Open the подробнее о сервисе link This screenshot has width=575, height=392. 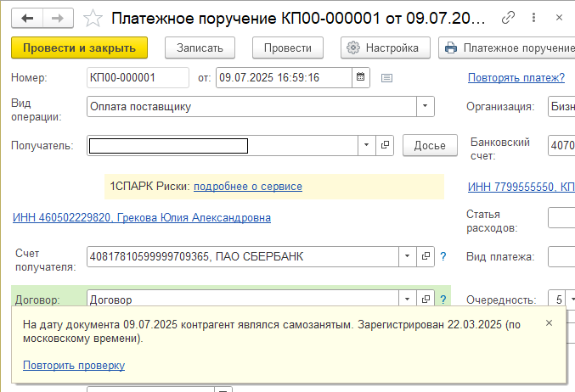(x=248, y=187)
